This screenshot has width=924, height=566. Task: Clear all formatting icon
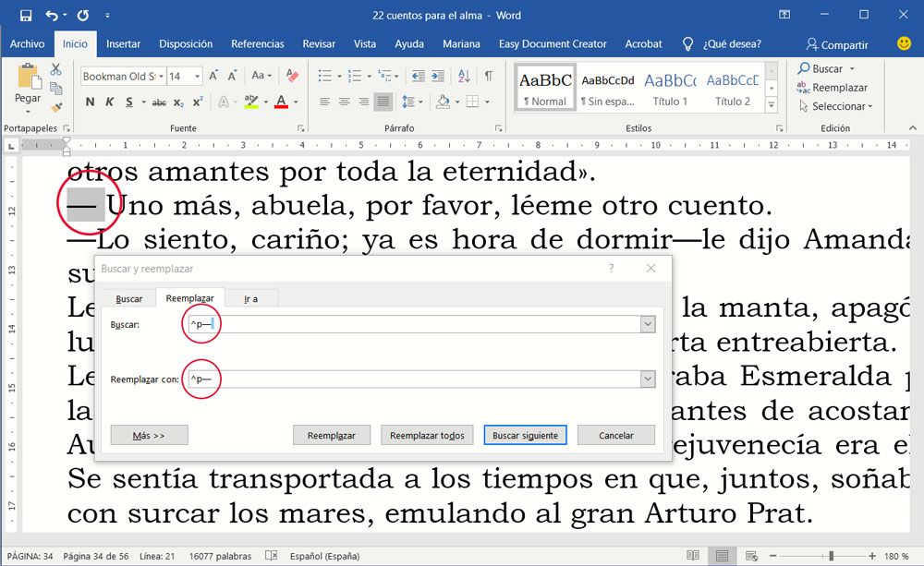pyautogui.click(x=292, y=76)
